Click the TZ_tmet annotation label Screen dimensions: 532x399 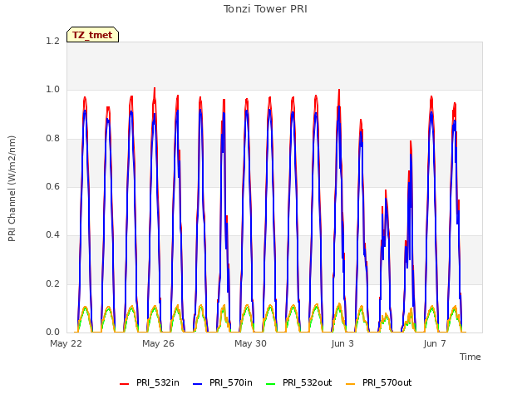pyautogui.click(x=92, y=35)
